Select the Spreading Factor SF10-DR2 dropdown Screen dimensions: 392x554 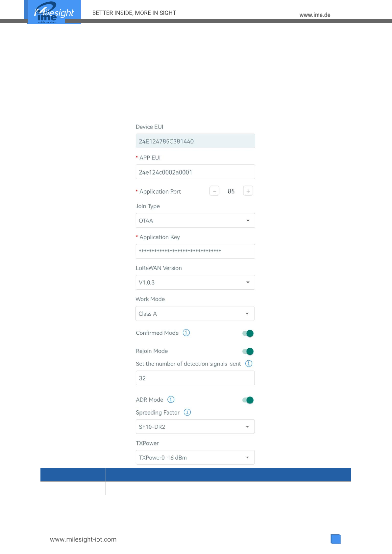(195, 427)
